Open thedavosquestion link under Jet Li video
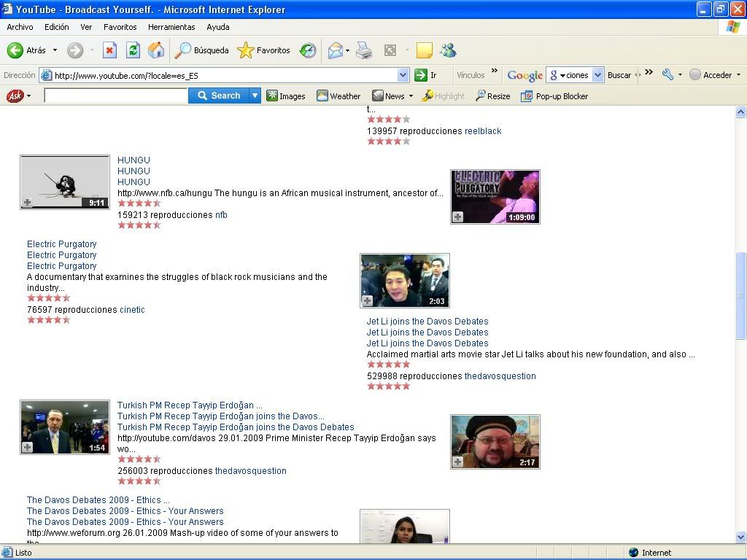The image size is (747, 560). coord(500,376)
